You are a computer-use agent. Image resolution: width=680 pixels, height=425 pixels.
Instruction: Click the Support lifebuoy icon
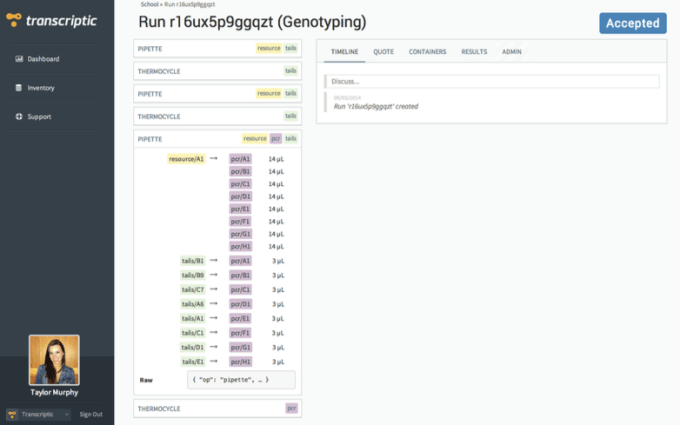click(x=19, y=117)
